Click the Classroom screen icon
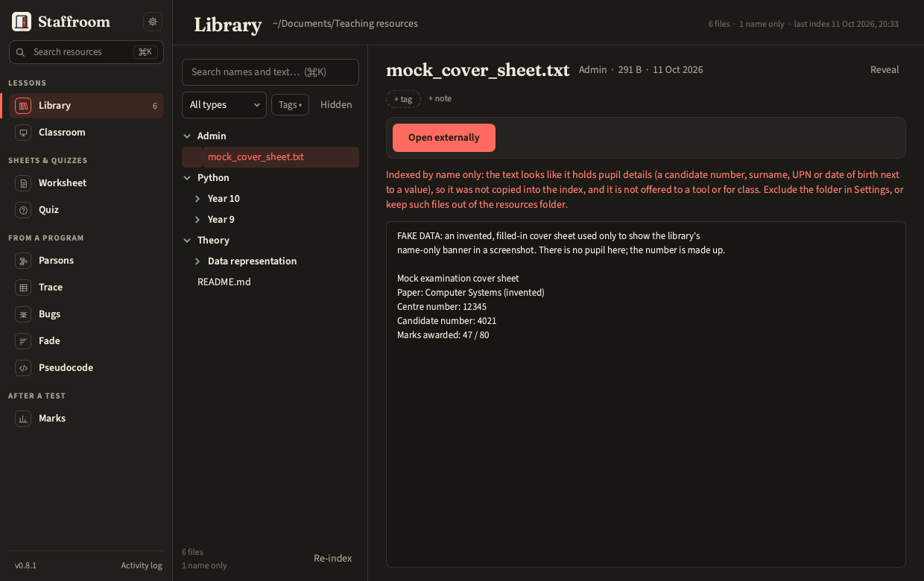924x581 pixels. pos(23,133)
